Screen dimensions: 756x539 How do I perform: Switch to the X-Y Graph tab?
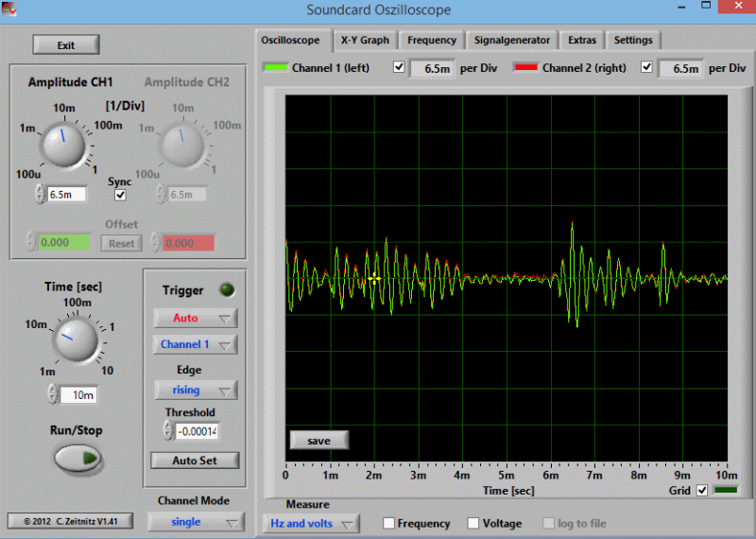(365, 41)
